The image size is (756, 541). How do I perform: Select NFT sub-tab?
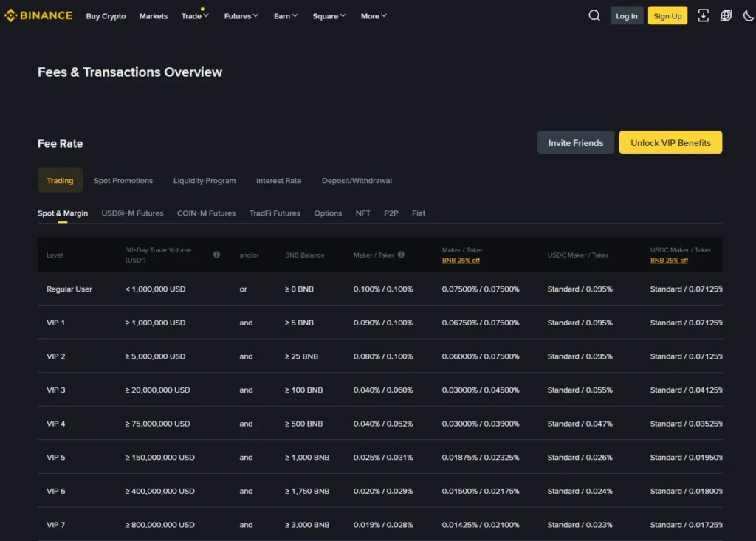tap(362, 213)
